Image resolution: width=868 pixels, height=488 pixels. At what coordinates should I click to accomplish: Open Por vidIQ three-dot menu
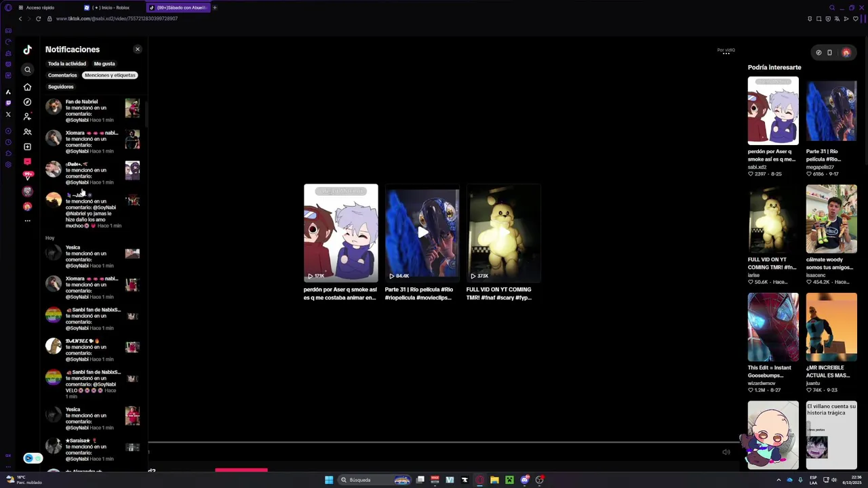[x=726, y=54]
